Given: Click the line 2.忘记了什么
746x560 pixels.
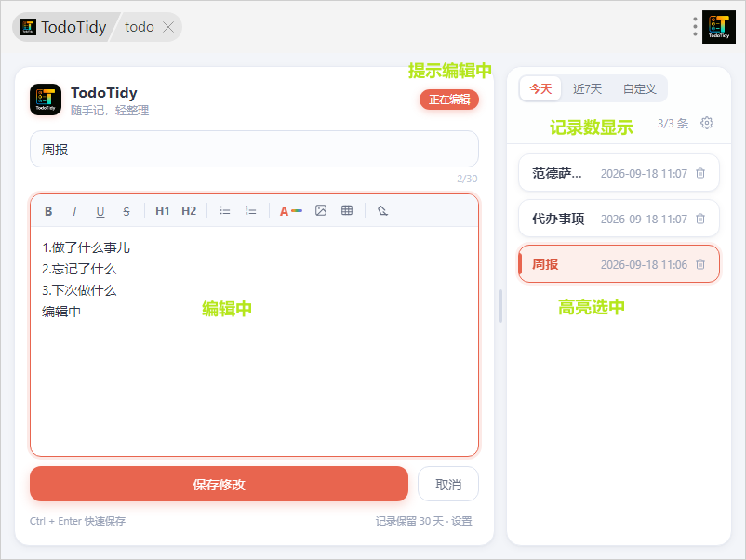Looking at the screenshot, I should coord(79,269).
